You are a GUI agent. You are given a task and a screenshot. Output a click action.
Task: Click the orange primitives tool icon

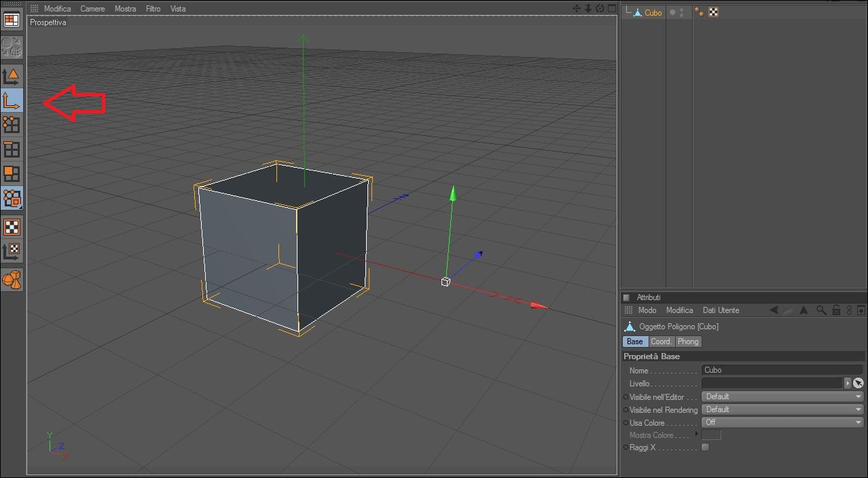pos(12,280)
